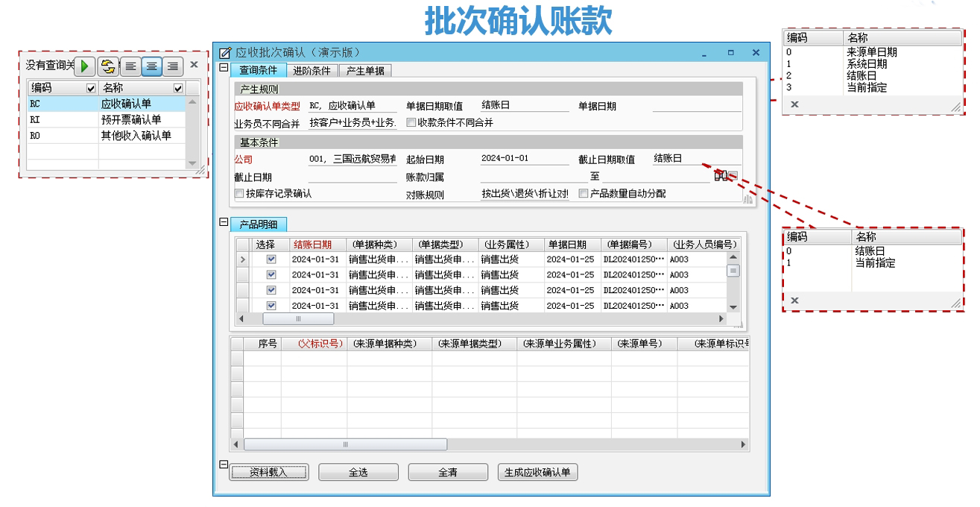Toggle the 编码 column header checkbox

click(92, 89)
